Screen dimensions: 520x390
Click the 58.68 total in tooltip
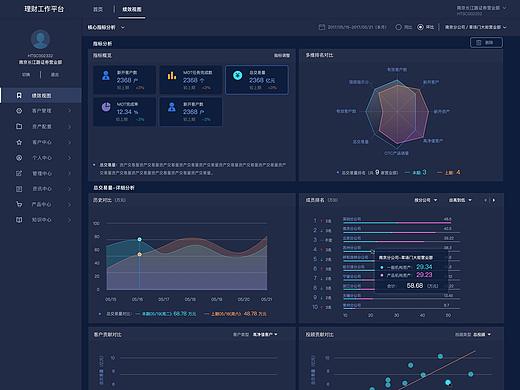[x=415, y=286]
